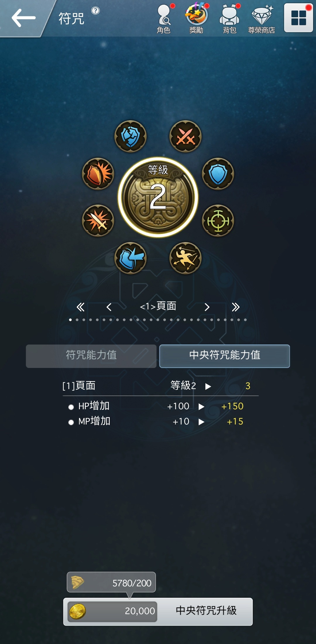Open the 獎勵 rewards icon
316x644 pixels.
pos(196,19)
